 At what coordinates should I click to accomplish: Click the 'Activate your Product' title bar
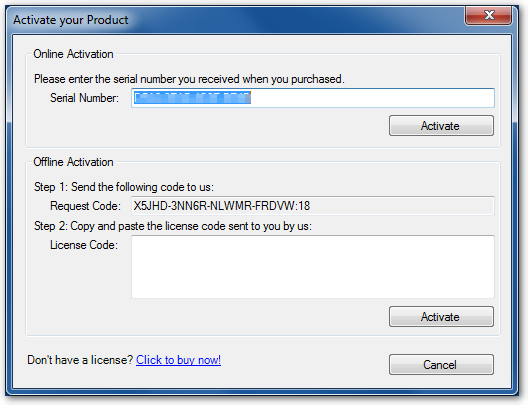coord(236,20)
